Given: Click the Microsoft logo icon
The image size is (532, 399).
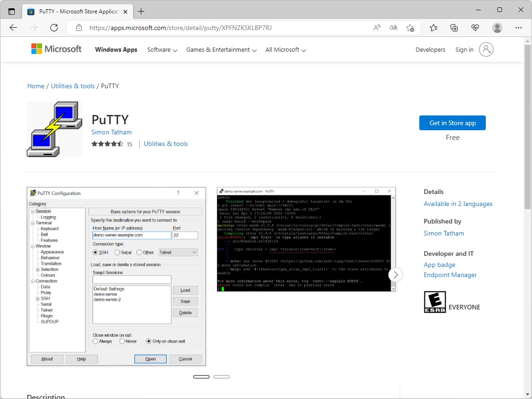Looking at the screenshot, I should (36, 48).
